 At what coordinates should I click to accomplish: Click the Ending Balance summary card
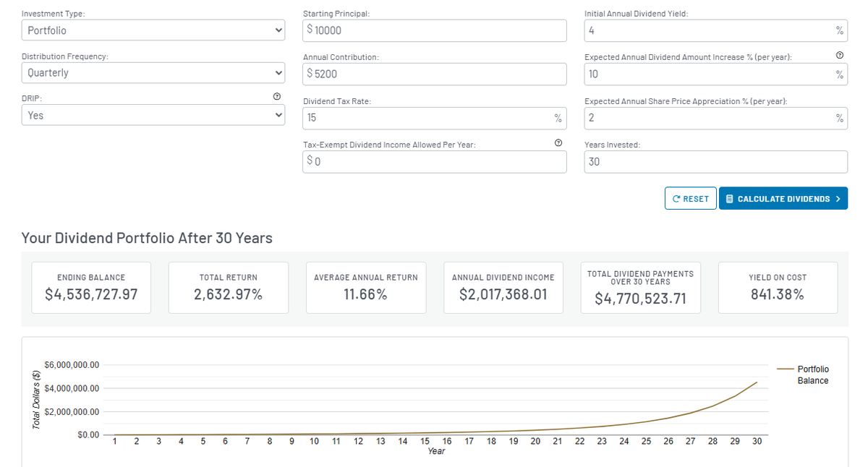click(90, 287)
